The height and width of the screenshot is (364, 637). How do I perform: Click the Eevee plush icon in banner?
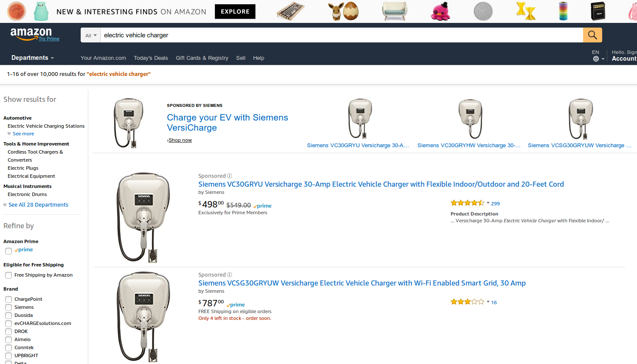click(336, 11)
